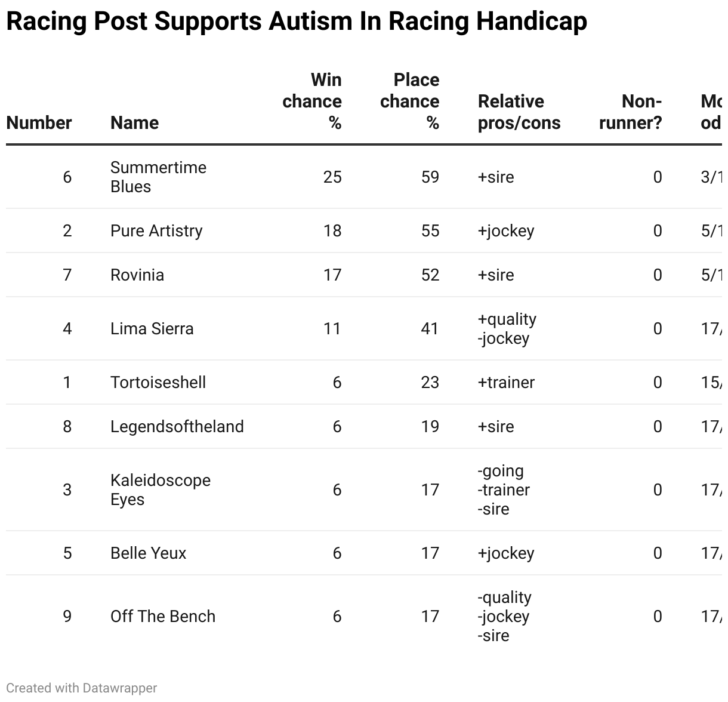Image resolution: width=728 pixels, height=702 pixels.
Task: Select the Belle Yeux name cell
Action: coord(148,553)
